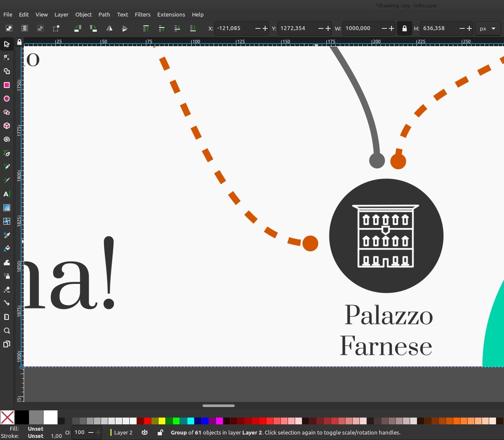
Task: Hide Layer 2 via the eye icon
Action: tap(145, 432)
